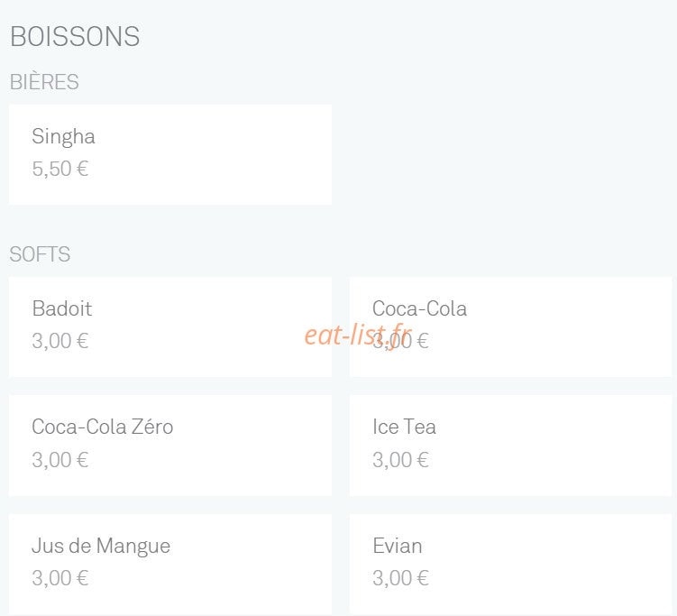Click the Jus de Mangue price
This screenshot has width=677, height=616.
click(60, 578)
